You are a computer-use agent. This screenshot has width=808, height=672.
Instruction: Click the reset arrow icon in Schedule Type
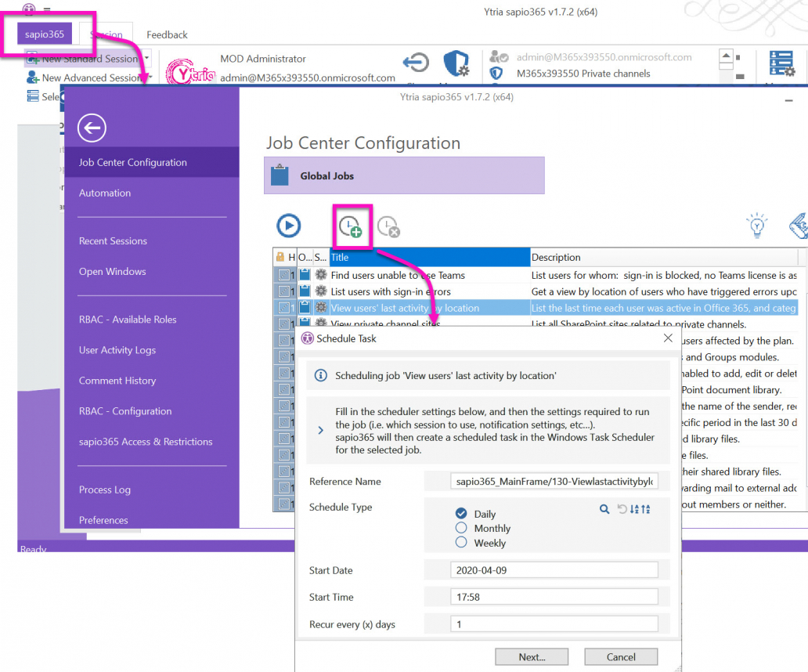coord(622,509)
